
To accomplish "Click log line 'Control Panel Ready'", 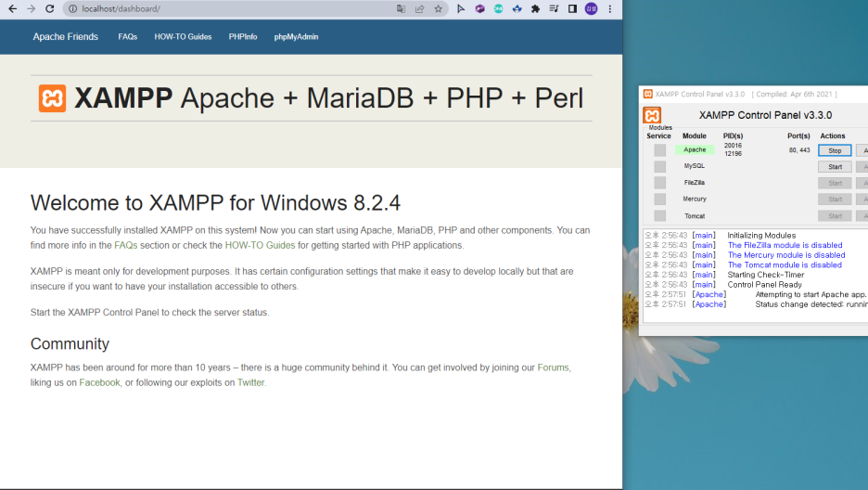I will 764,285.
